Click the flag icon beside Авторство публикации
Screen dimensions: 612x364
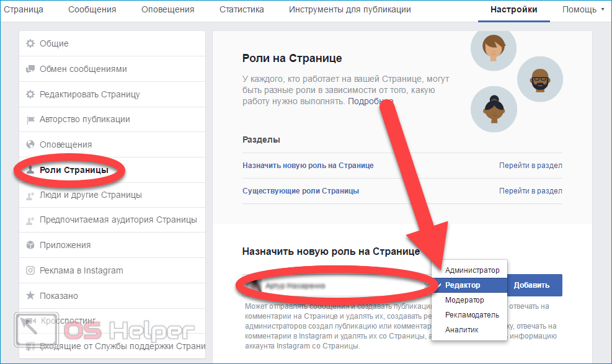pos(30,120)
